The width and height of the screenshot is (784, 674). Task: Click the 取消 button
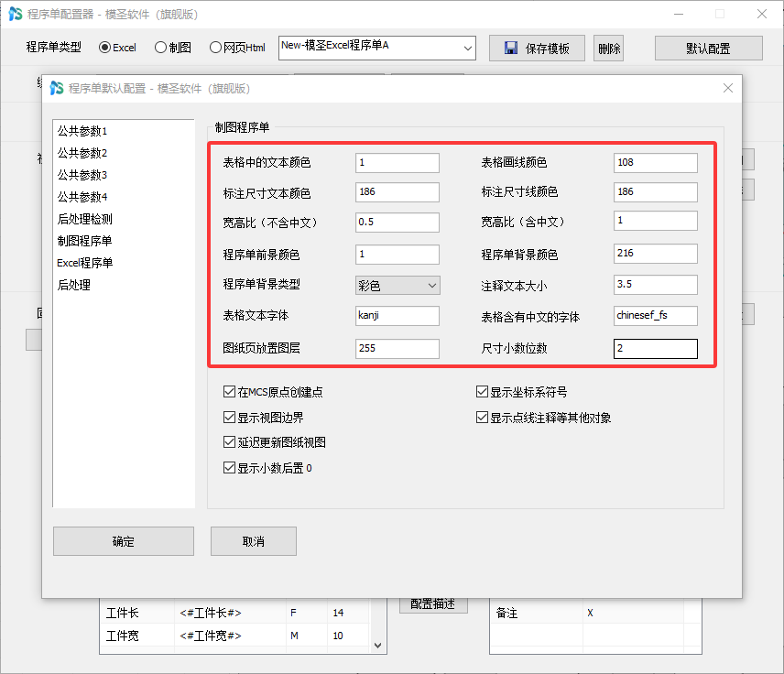coord(254,541)
